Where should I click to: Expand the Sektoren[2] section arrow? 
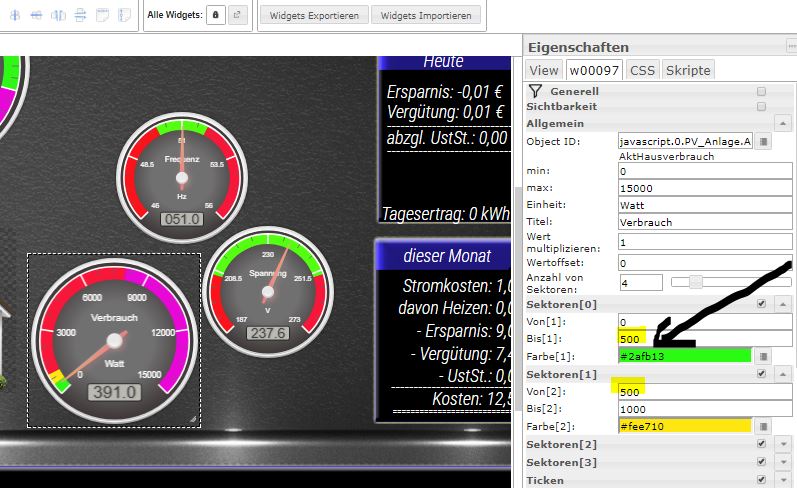783,444
